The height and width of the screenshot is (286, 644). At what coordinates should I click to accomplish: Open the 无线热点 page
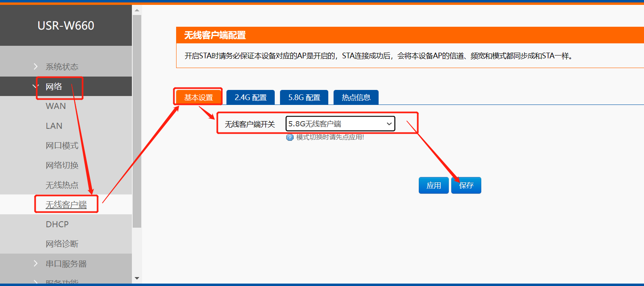pos(62,185)
